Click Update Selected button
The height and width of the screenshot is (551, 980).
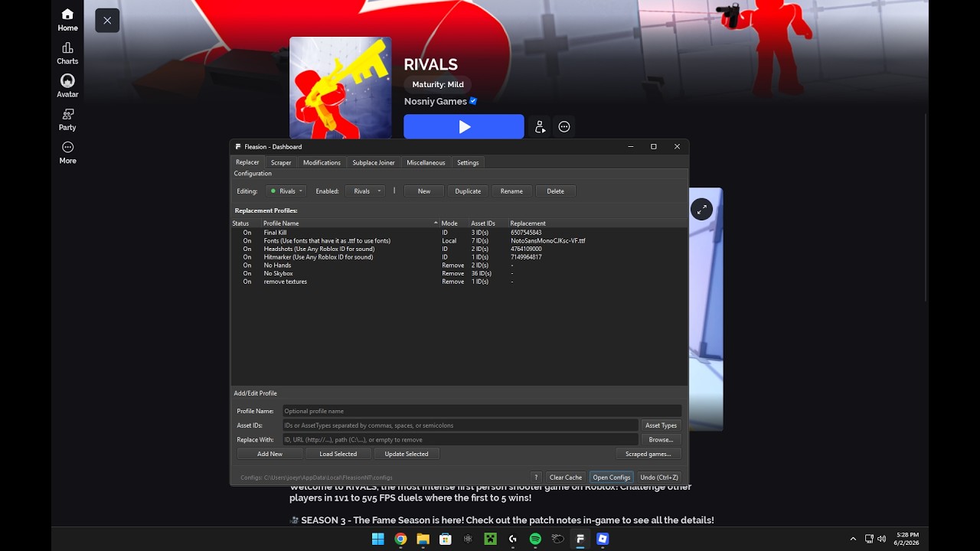point(407,454)
